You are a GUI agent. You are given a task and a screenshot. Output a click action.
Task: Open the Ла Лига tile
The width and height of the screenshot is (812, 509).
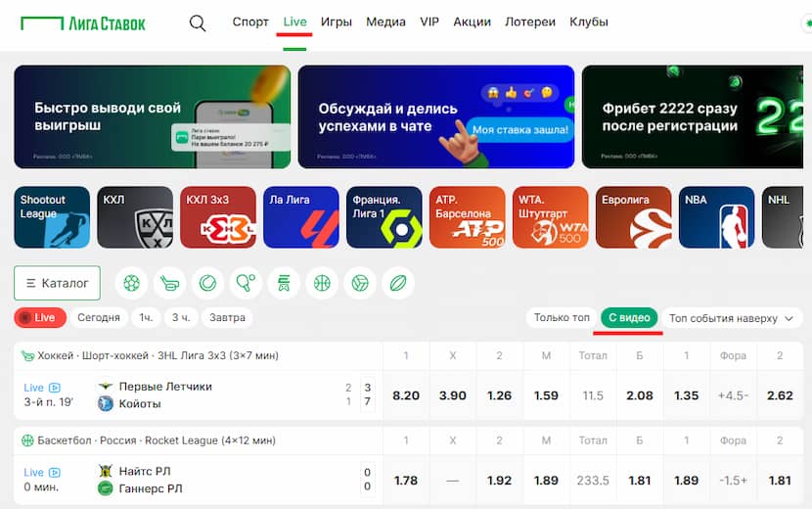pyautogui.click(x=301, y=217)
